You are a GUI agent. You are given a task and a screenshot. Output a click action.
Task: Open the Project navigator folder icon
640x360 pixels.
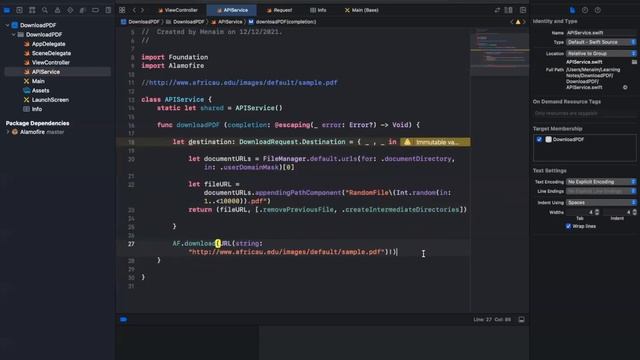tap(7, 10)
